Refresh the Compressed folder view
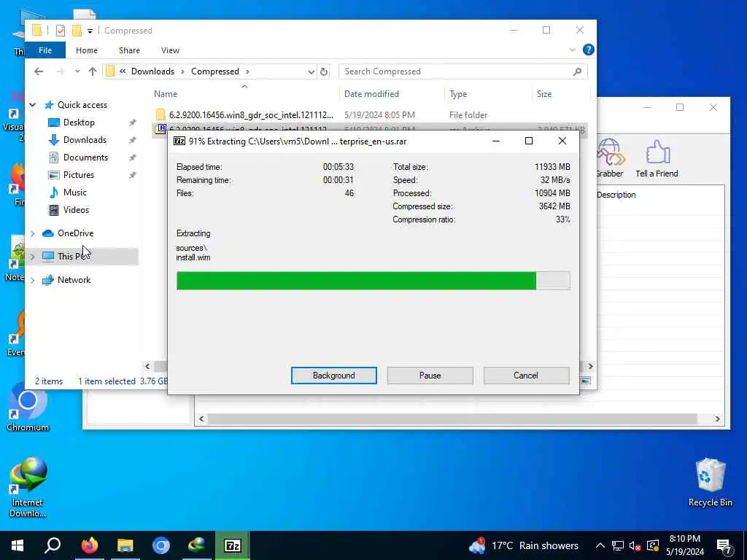747x560 pixels. tap(324, 72)
